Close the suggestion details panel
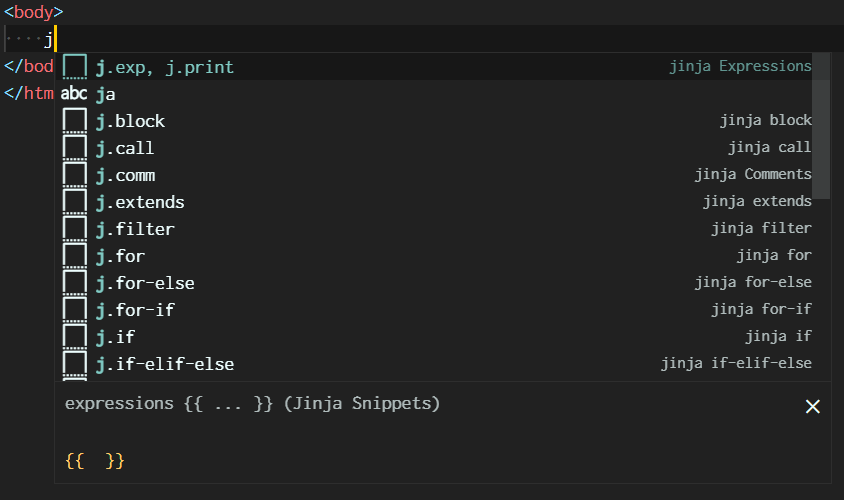 pyautogui.click(x=813, y=406)
